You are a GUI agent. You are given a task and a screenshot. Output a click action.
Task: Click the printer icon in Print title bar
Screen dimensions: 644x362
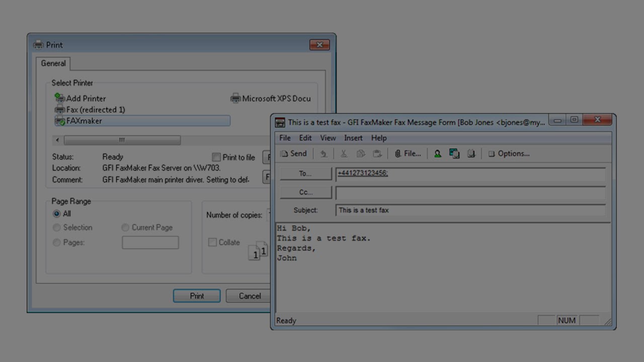pos(38,45)
